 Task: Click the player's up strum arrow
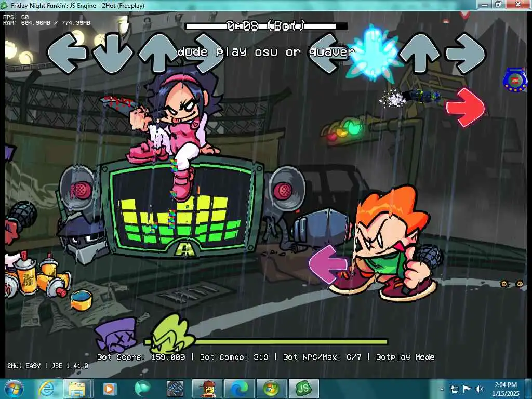tap(420, 53)
